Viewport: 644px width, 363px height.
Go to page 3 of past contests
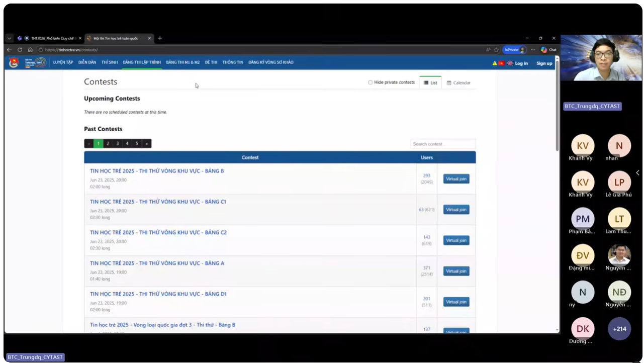pyautogui.click(x=118, y=144)
